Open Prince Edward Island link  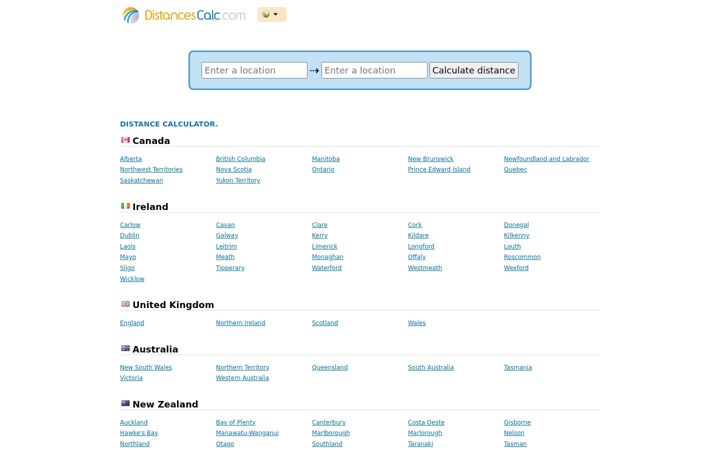point(439,169)
